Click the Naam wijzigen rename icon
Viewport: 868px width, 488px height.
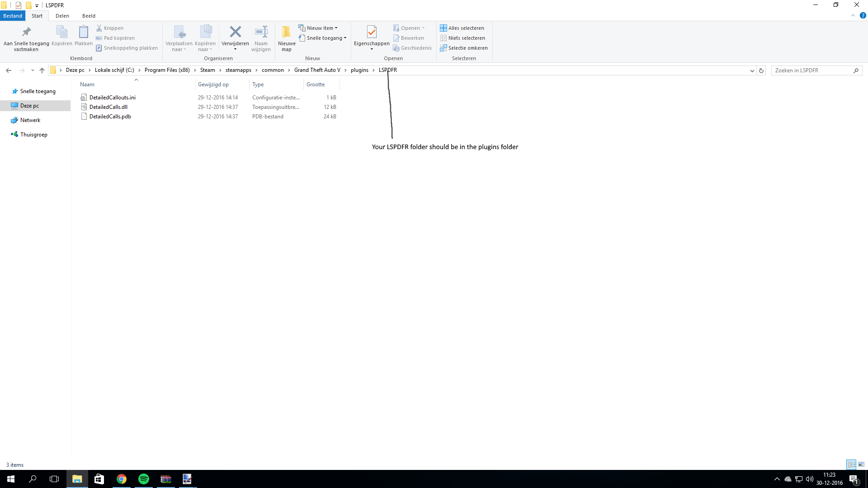click(x=261, y=32)
